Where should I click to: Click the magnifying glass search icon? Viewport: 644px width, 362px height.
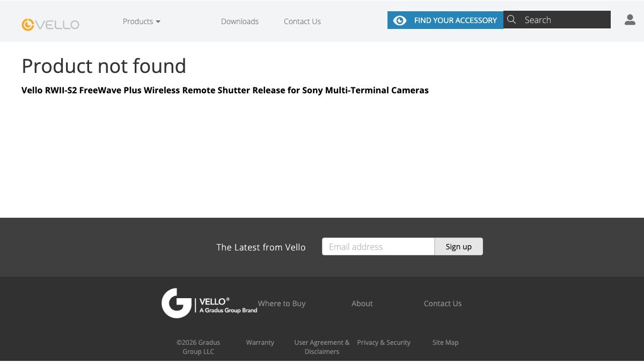point(511,20)
